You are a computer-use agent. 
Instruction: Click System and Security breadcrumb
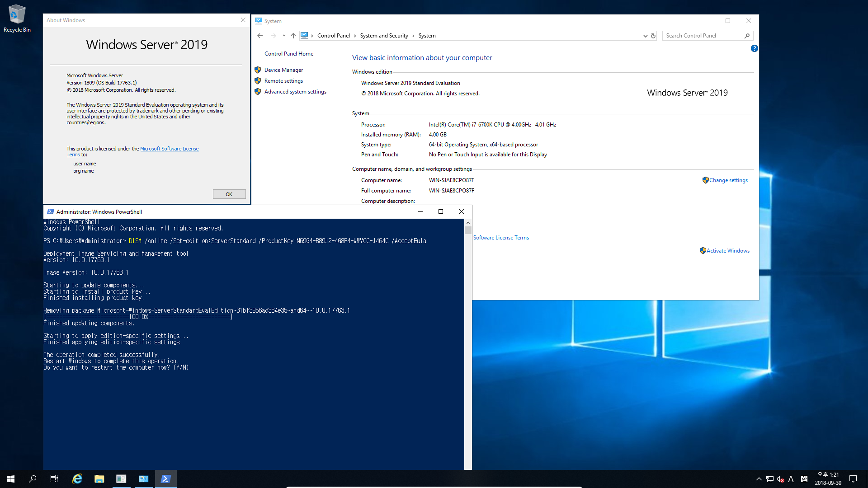[x=384, y=36]
